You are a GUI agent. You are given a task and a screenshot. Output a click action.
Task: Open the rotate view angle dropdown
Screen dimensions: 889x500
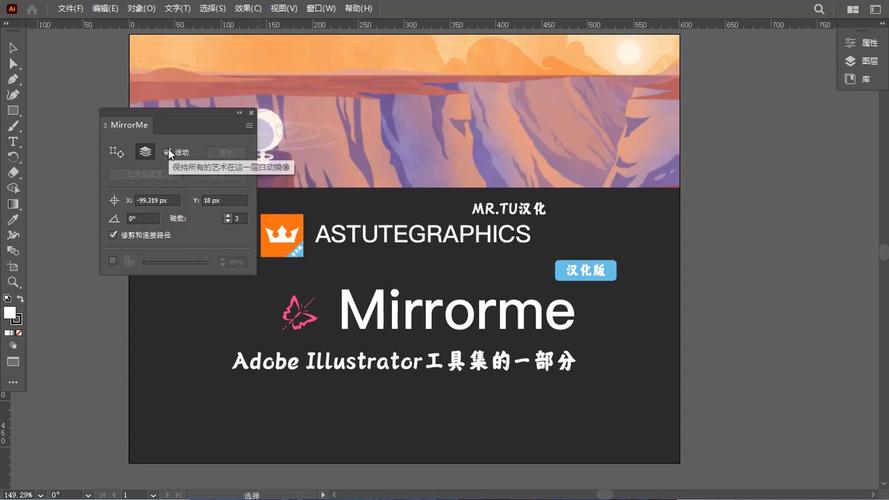(x=88, y=495)
